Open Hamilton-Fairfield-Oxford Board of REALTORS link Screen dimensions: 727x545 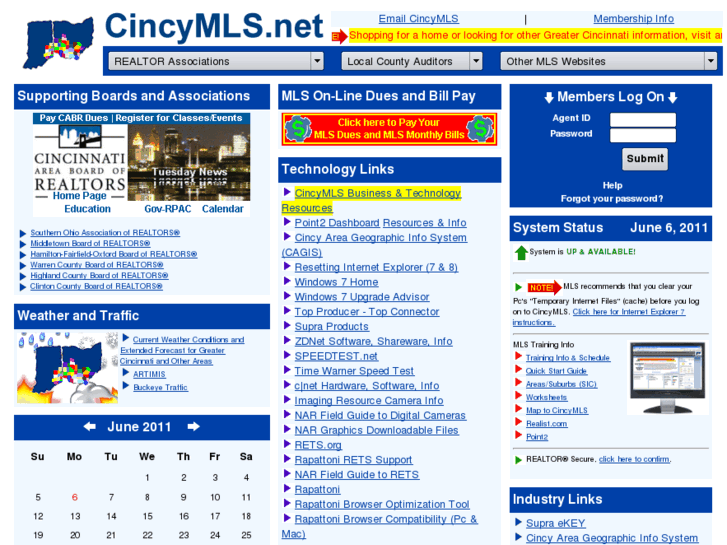(114, 254)
